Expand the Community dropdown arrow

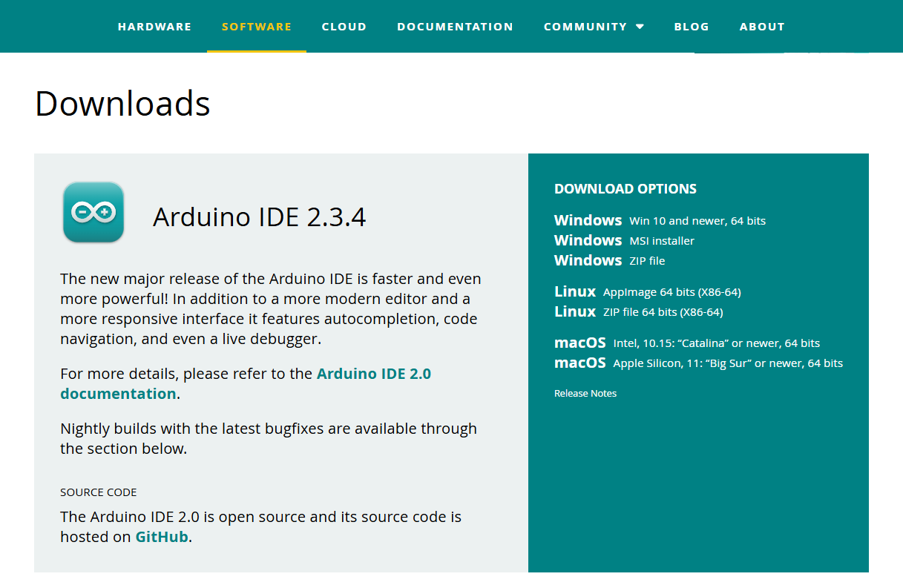click(640, 27)
